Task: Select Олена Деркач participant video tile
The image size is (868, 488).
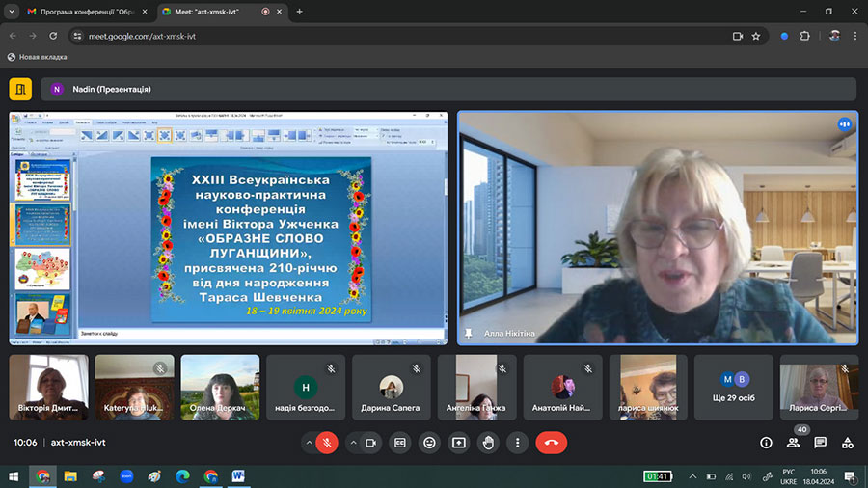Action: point(220,387)
